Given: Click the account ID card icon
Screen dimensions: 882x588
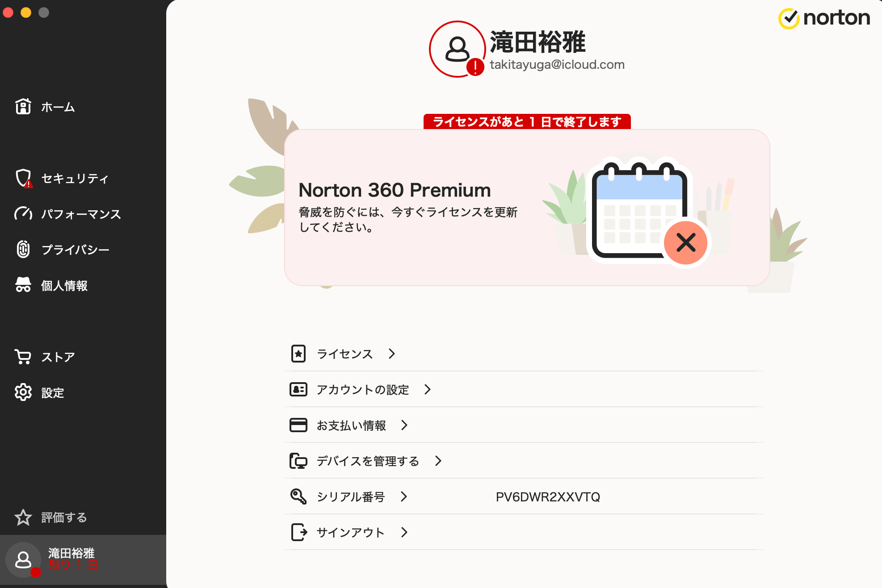Looking at the screenshot, I should pos(298,389).
